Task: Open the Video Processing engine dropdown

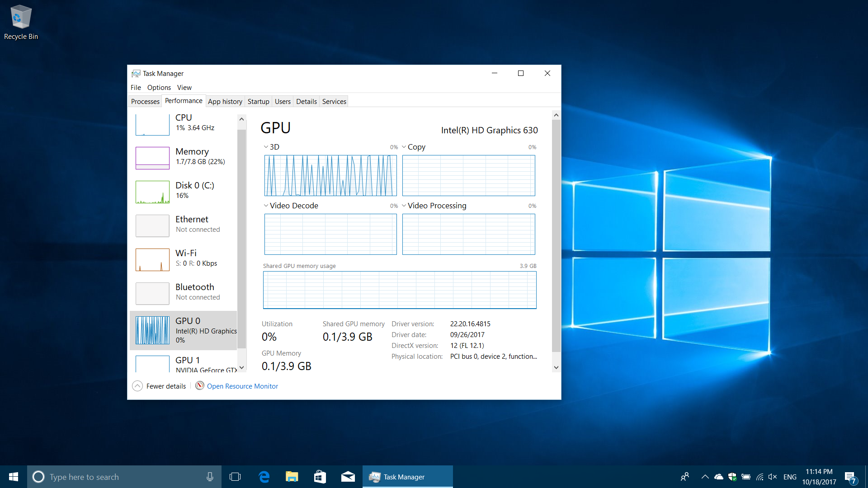Action: coord(404,206)
